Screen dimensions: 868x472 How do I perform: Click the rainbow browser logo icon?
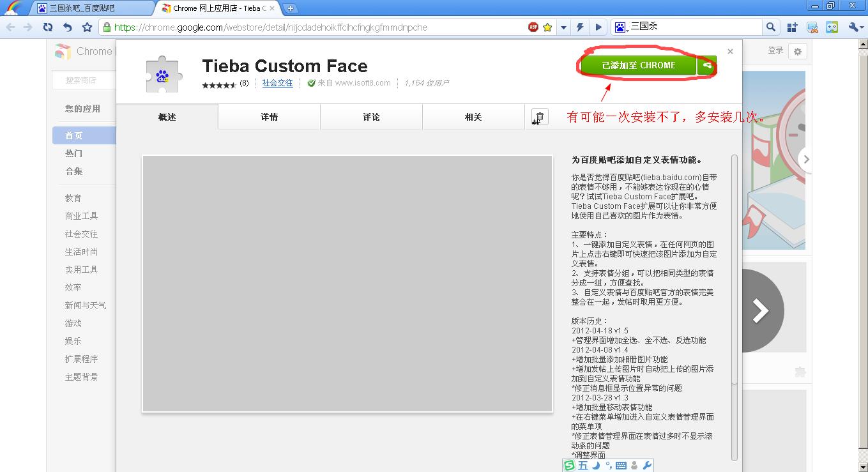[x=13, y=8]
